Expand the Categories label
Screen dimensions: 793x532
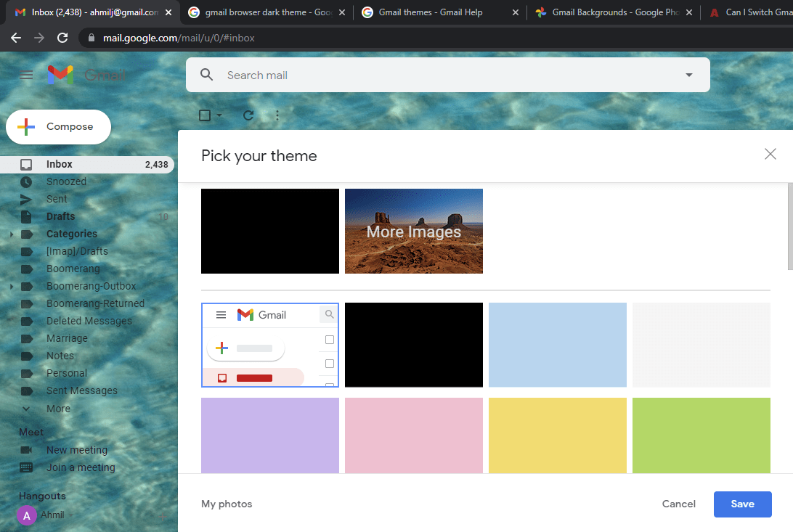(12, 234)
